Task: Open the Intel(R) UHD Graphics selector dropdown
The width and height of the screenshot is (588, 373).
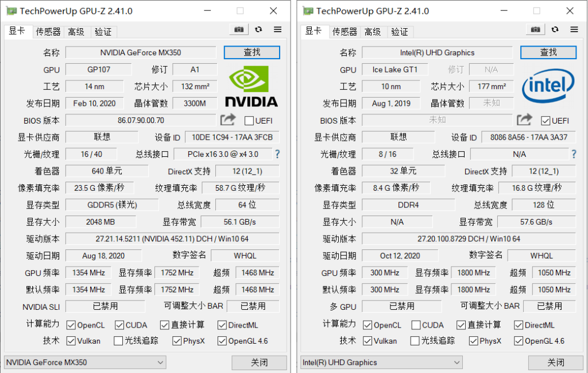Action: [381, 363]
